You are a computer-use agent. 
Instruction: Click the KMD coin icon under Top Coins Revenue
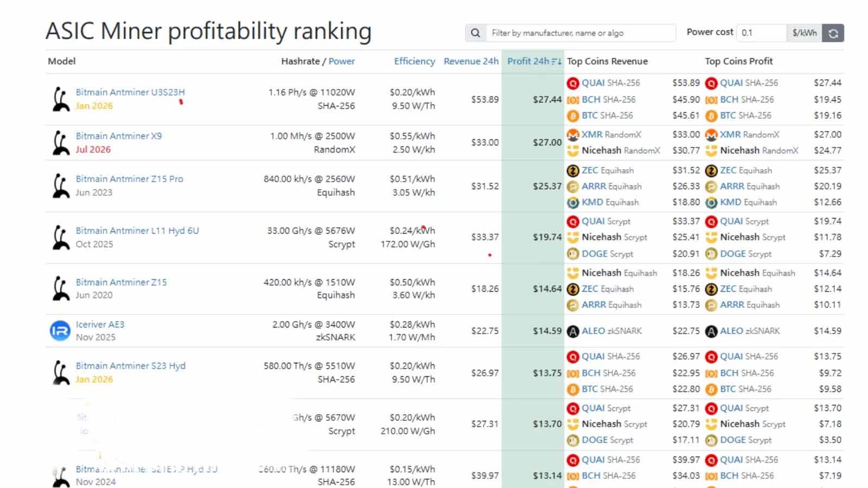point(573,203)
